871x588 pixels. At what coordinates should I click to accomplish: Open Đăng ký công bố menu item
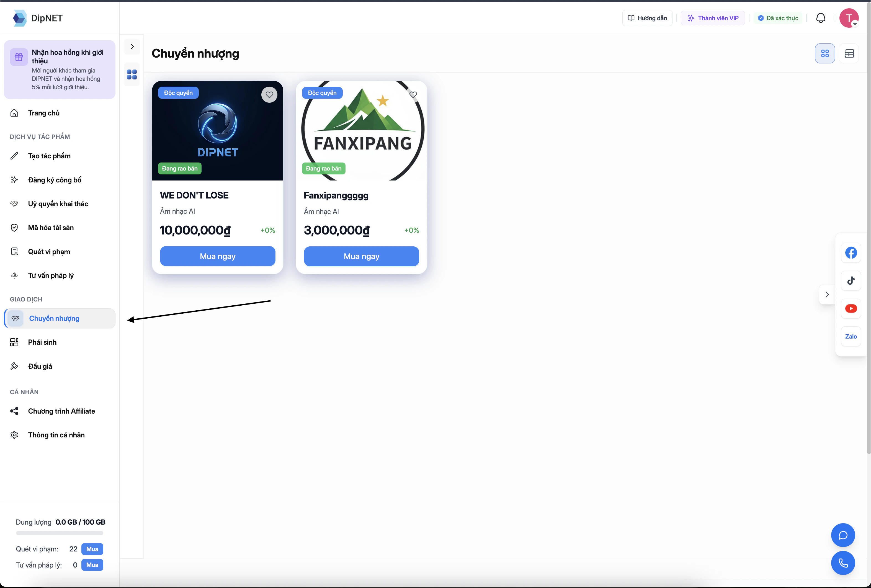coord(60,180)
